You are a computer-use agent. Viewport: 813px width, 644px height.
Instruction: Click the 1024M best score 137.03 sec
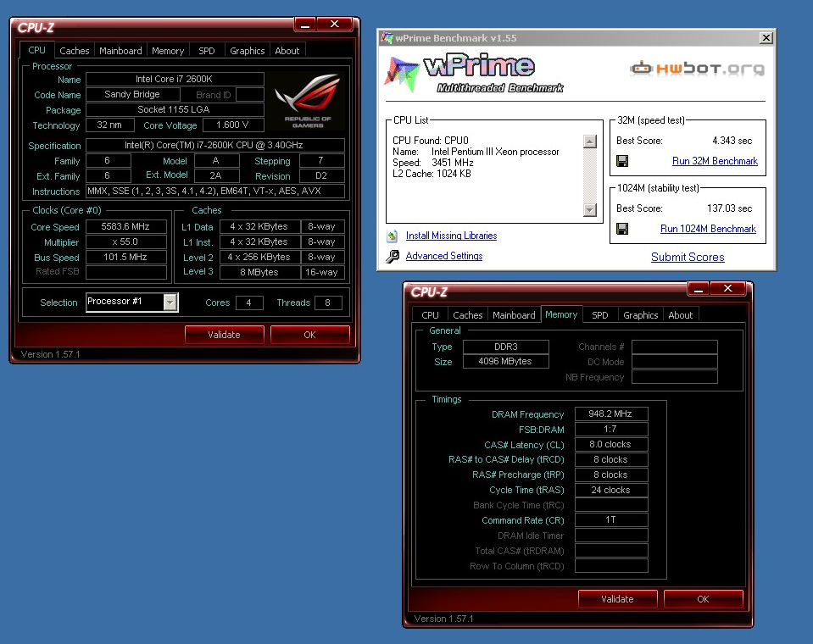729,208
